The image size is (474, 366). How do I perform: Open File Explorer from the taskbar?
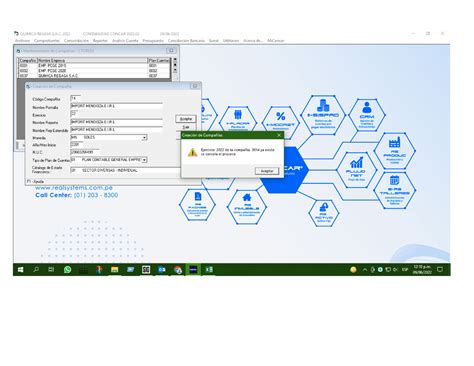click(115, 269)
